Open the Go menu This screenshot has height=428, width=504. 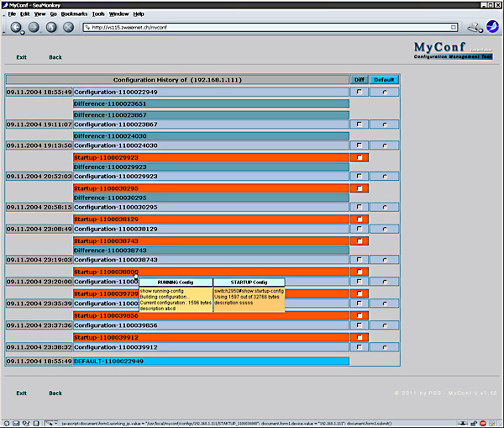54,13
